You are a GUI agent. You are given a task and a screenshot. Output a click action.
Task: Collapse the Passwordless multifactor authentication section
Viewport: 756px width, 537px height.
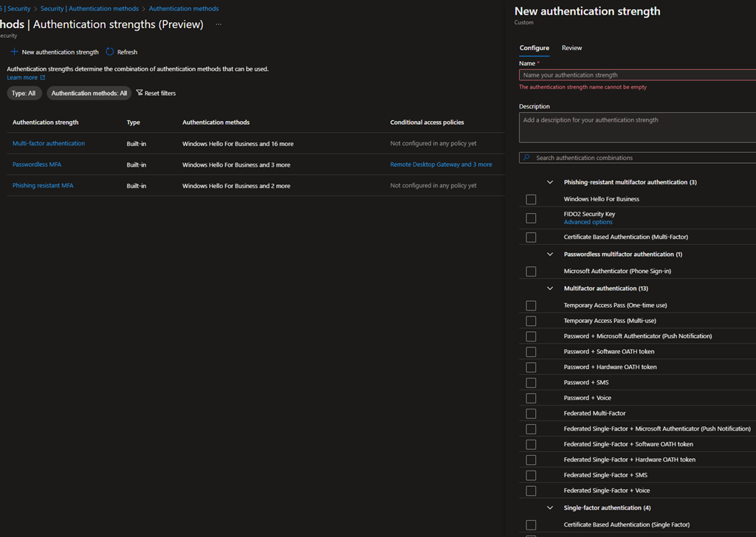coord(550,254)
